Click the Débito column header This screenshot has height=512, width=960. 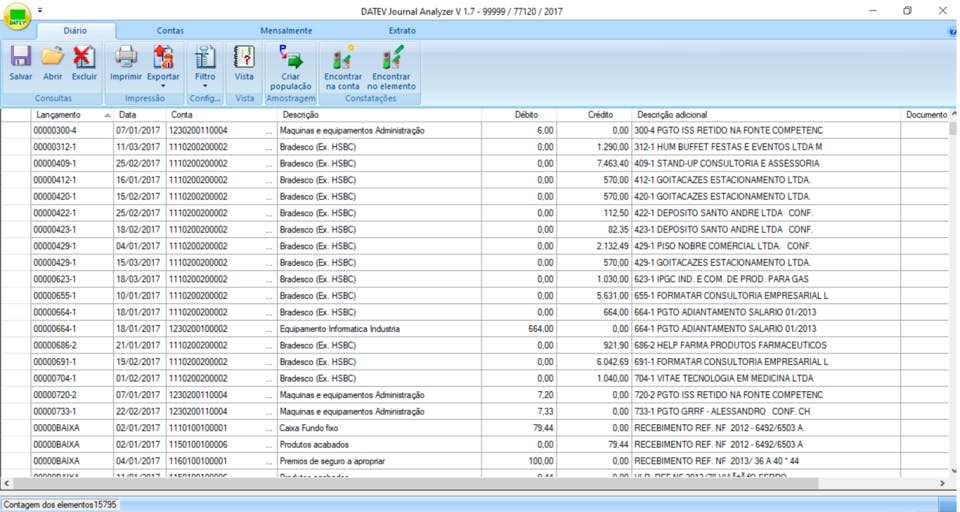click(526, 115)
